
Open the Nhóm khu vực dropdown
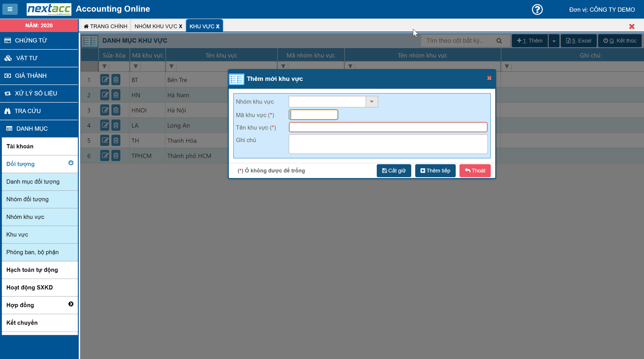pos(372,102)
